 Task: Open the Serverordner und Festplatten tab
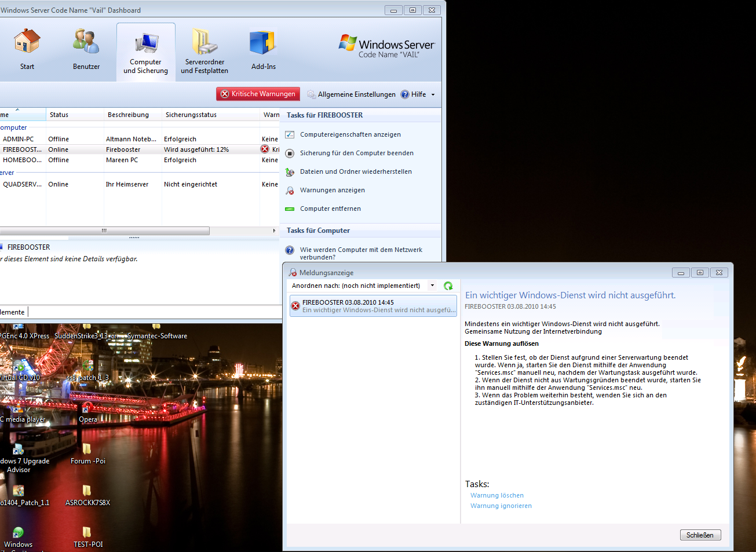204,52
